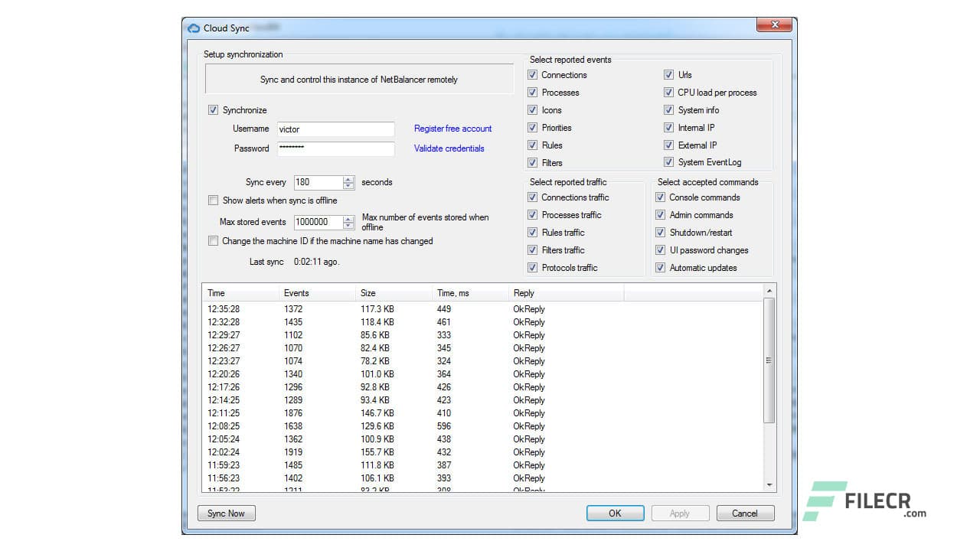Enable the Change machine ID option
The height and width of the screenshot is (551, 980).
pyautogui.click(x=214, y=241)
